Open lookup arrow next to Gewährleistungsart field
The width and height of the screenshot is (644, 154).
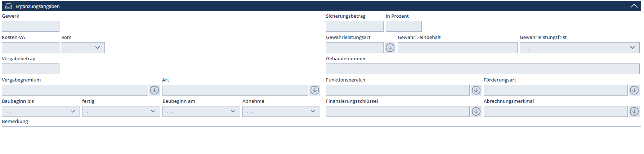[x=390, y=48]
